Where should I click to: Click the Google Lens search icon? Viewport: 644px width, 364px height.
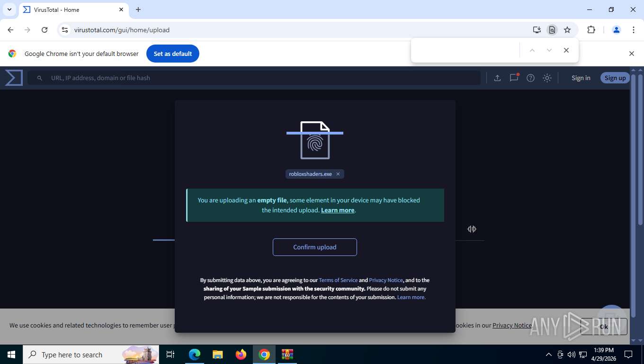pos(552,30)
